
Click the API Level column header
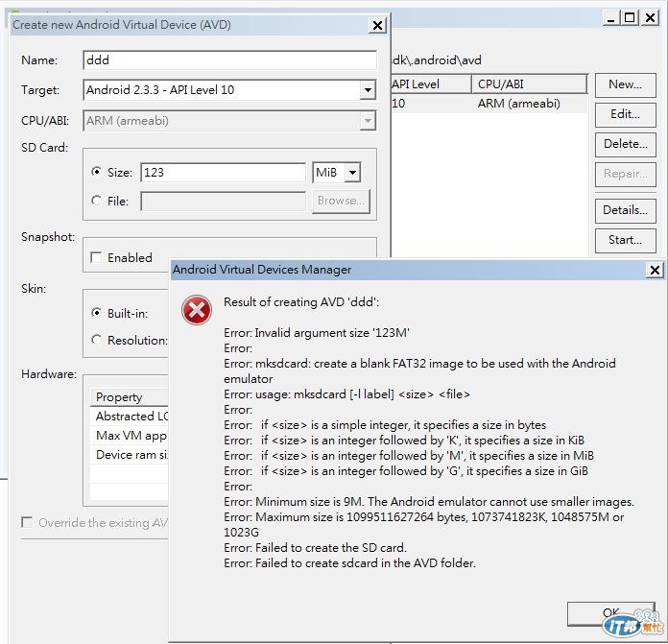[x=431, y=84]
